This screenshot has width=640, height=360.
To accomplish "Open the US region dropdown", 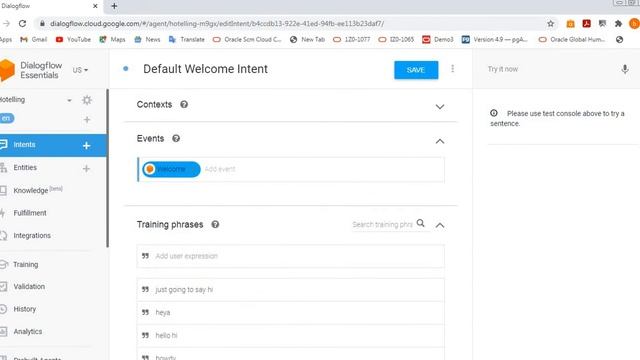I will click(80, 70).
